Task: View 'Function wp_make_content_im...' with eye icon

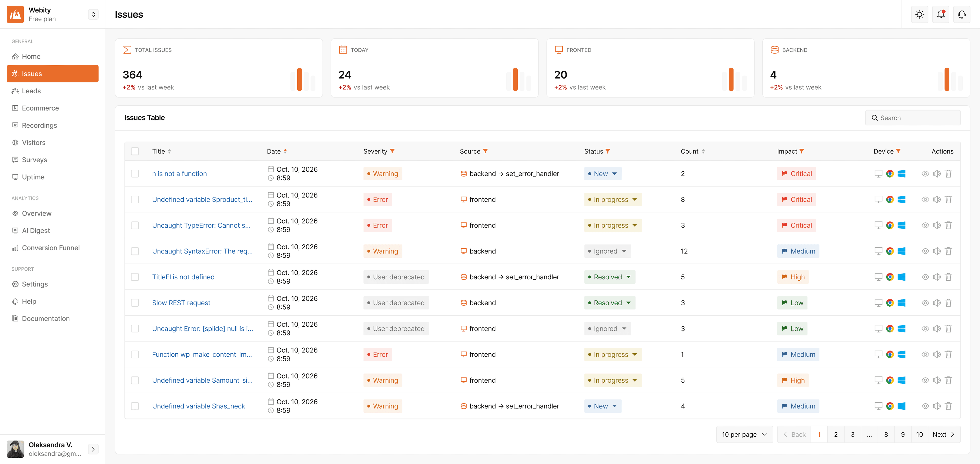Action: [x=925, y=355]
